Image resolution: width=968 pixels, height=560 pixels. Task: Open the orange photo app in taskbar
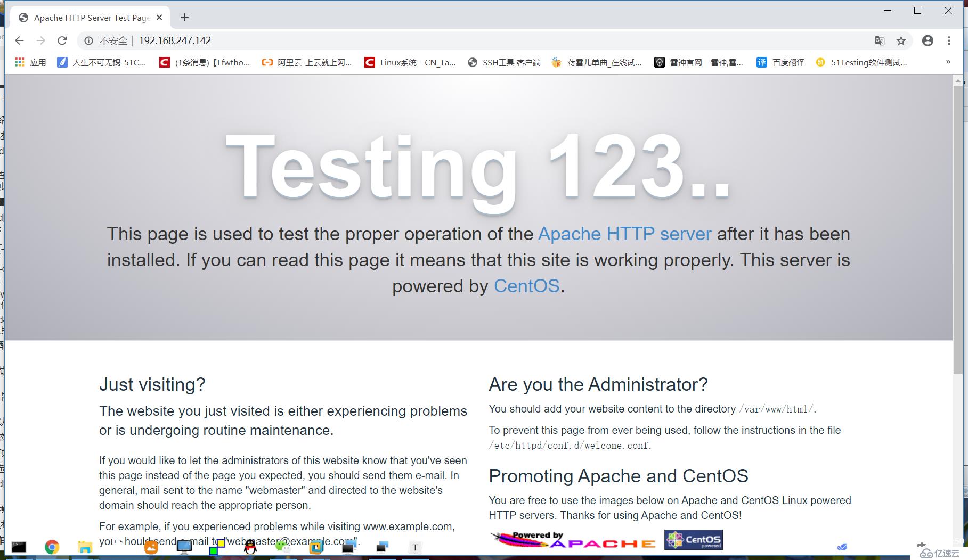[x=151, y=547]
